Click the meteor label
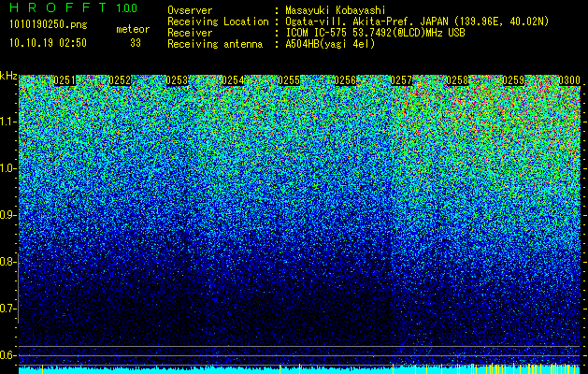 coord(133,29)
